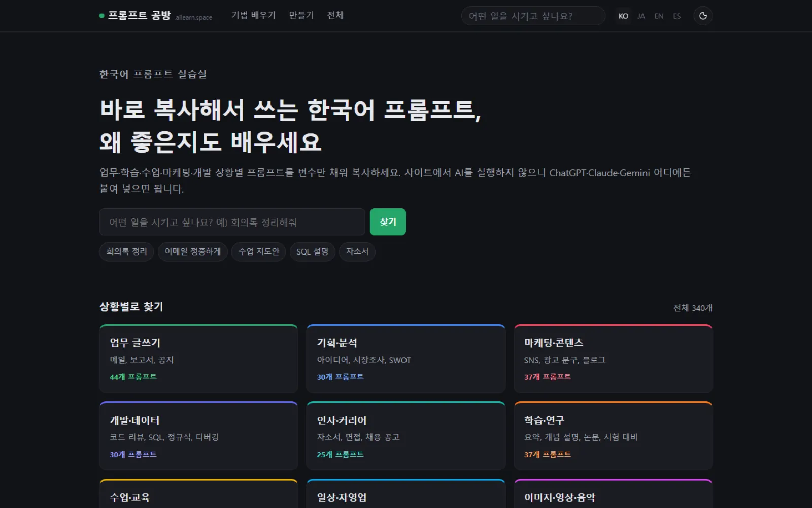Select the 자소서 chip
The width and height of the screenshot is (812, 508).
(x=357, y=251)
